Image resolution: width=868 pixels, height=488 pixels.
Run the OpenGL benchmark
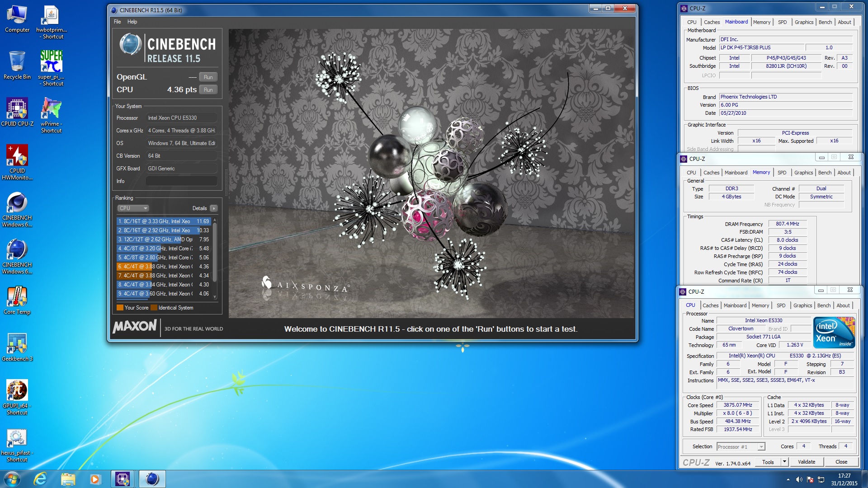click(208, 77)
